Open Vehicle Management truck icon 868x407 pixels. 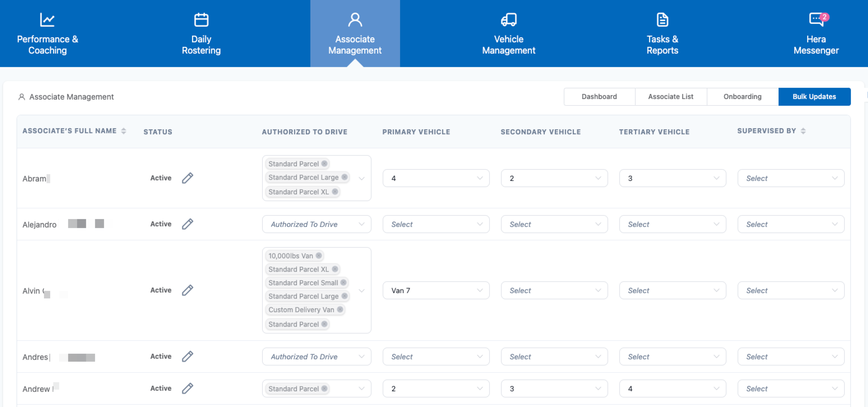(x=509, y=20)
